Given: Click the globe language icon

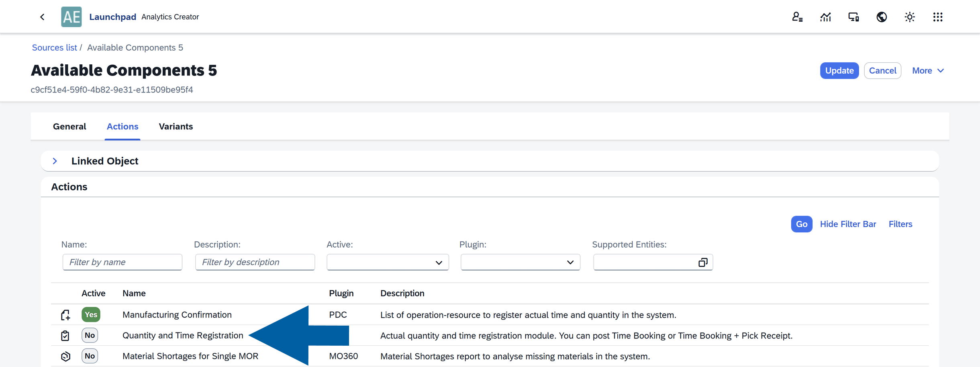Looking at the screenshot, I should tap(882, 16).
